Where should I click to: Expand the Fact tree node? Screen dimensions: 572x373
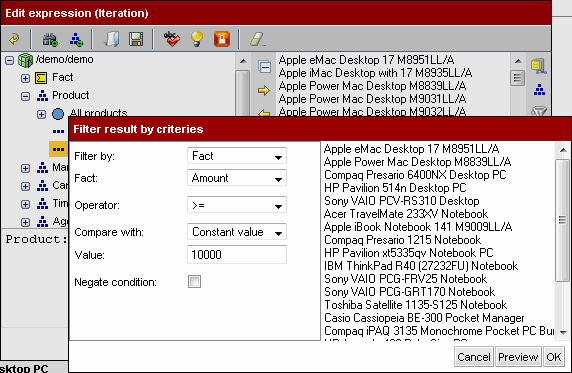pos(25,78)
